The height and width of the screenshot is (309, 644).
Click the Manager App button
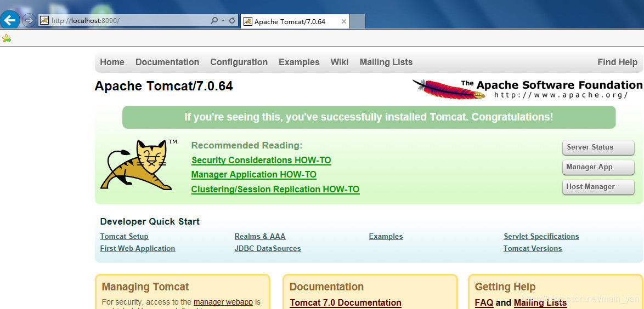598,167
